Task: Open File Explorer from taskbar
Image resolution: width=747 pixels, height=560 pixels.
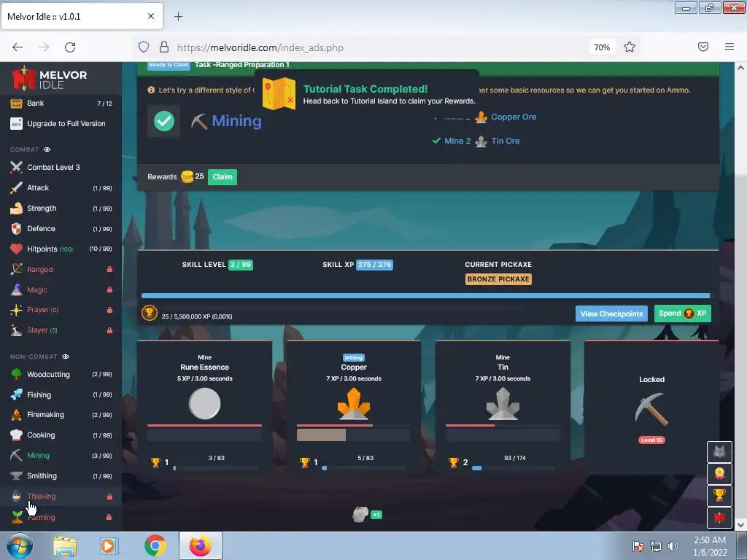Action: click(x=65, y=546)
